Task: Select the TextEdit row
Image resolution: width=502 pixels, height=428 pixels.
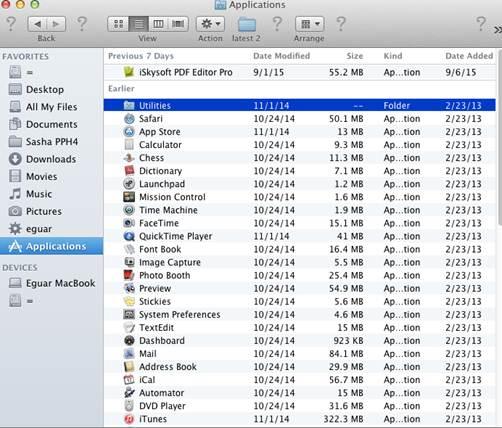Action: [x=300, y=328]
